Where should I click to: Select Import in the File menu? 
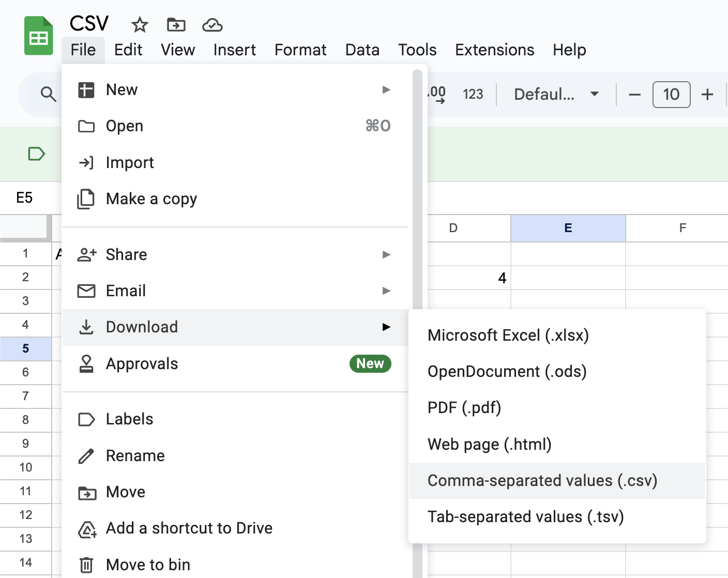(x=236, y=162)
